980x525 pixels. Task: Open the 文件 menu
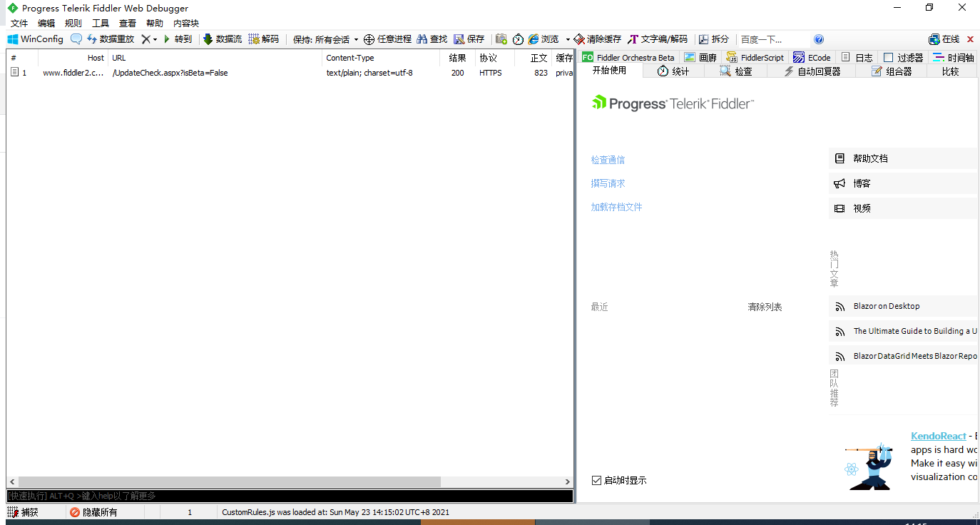tap(19, 24)
